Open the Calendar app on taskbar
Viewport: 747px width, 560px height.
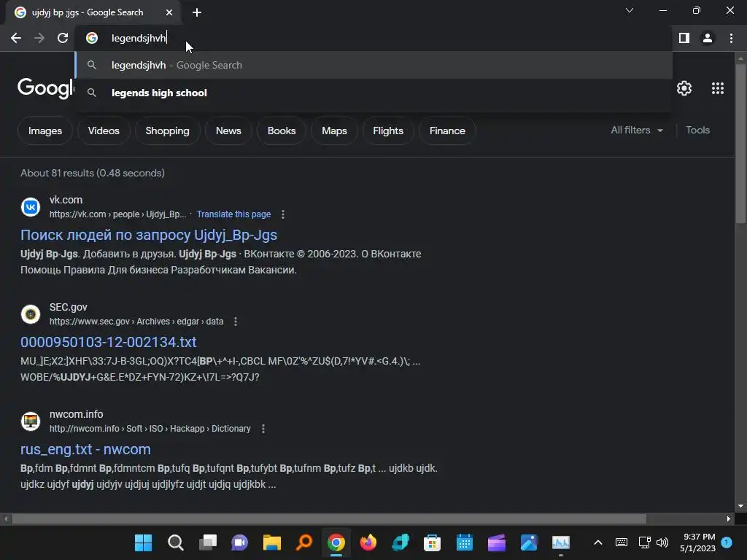[x=464, y=542]
